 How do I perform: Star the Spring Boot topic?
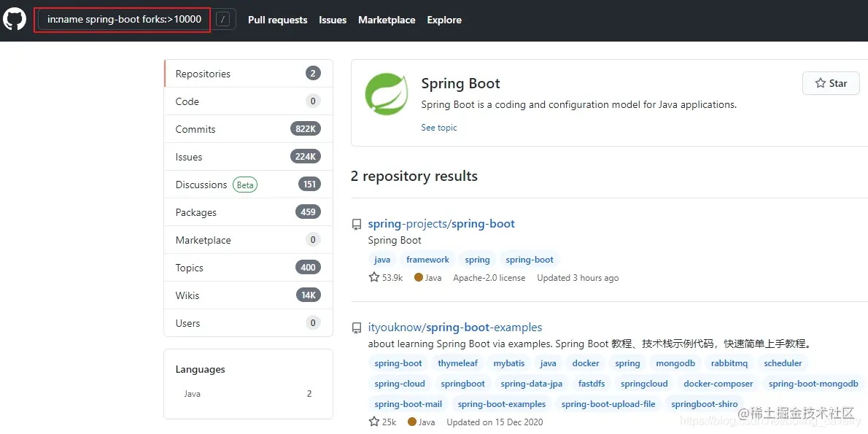pyautogui.click(x=831, y=83)
